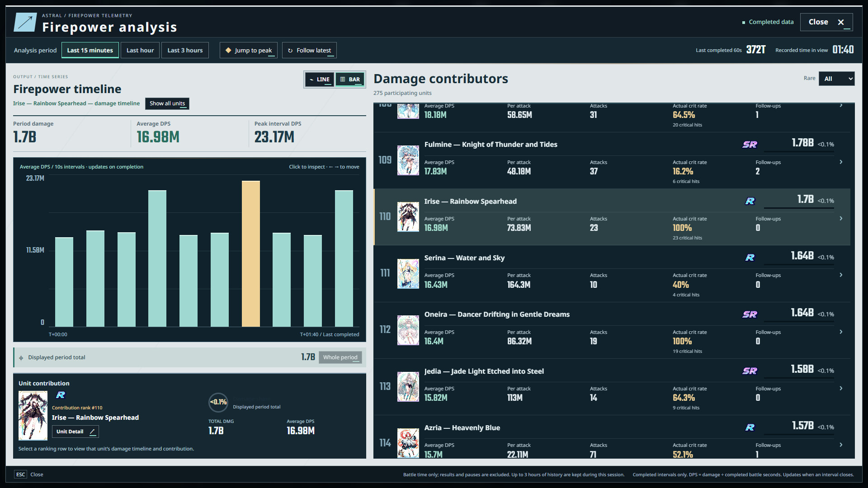868x488 pixels.
Task: Click Serina portrait thumbnail in list
Action: [x=408, y=273]
